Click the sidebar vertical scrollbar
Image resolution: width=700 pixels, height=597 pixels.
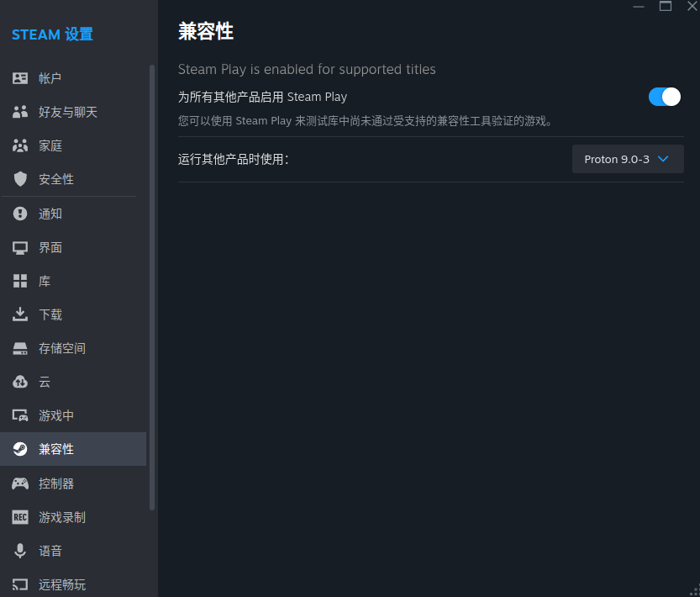pos(152,286)
